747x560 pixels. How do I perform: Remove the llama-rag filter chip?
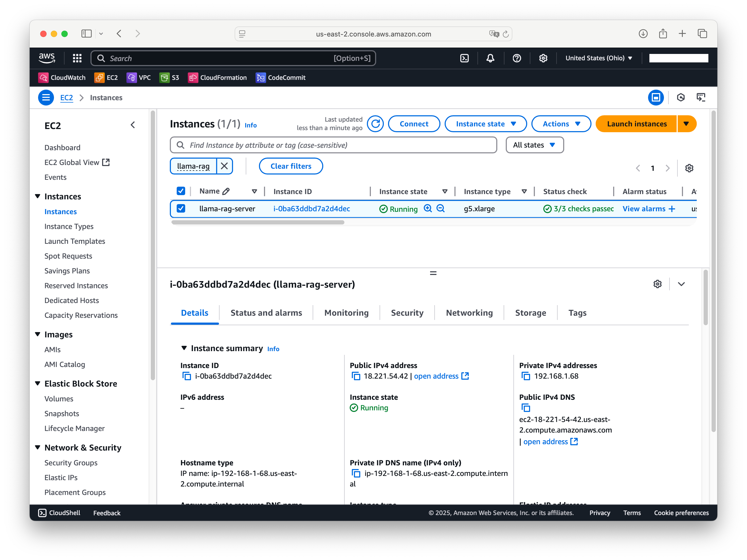224,166
